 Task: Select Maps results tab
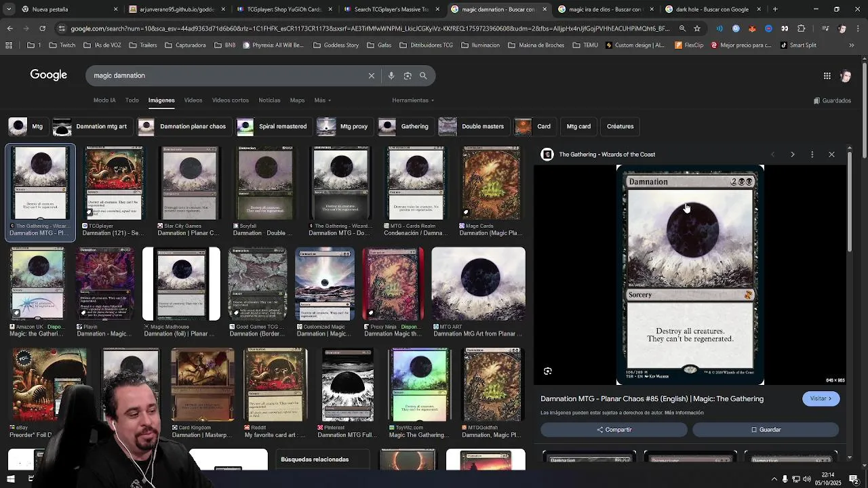click(297, 100)
